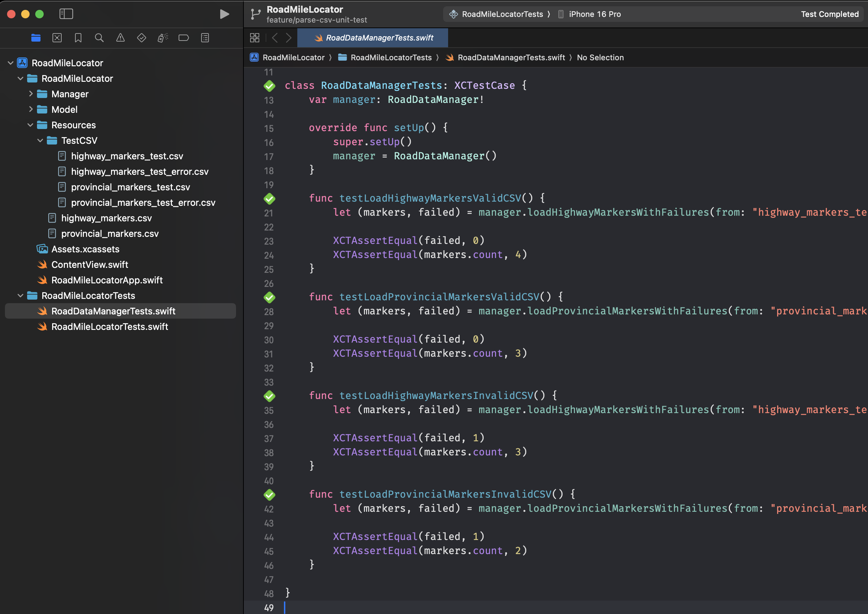
Task: Expand the Model folder
Action: [x=31, y=109]
